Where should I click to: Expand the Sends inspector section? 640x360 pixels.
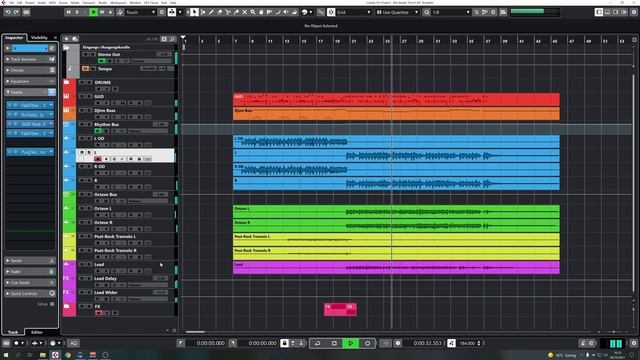point(30,260)
